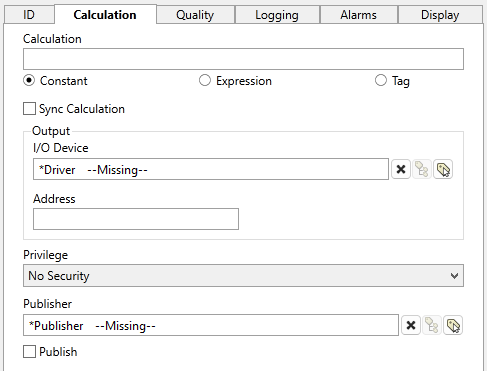Switch to the ID tab
The width and height of the screenshot is (487, 371).
[29, 15]
